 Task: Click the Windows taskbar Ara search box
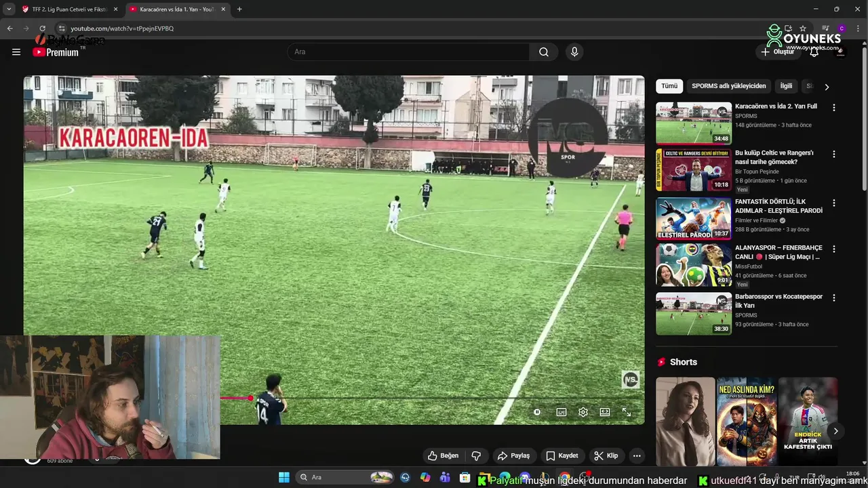point(346,477)
